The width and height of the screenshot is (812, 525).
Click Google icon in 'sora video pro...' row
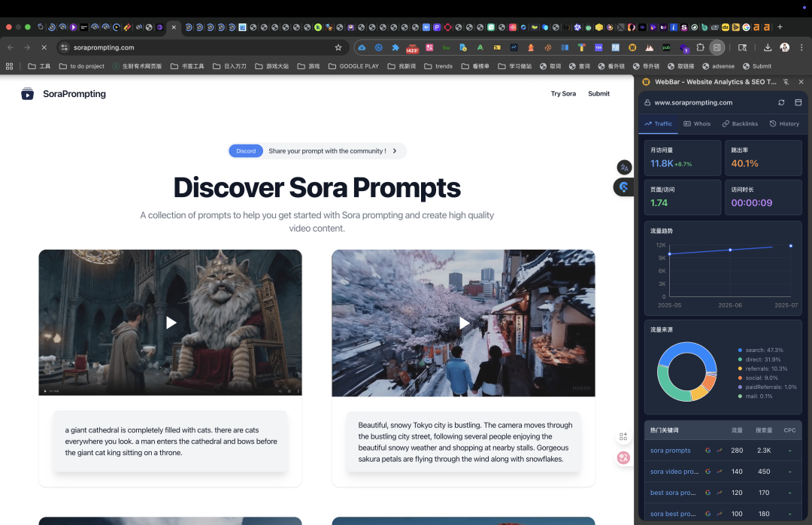click(708, 472)
